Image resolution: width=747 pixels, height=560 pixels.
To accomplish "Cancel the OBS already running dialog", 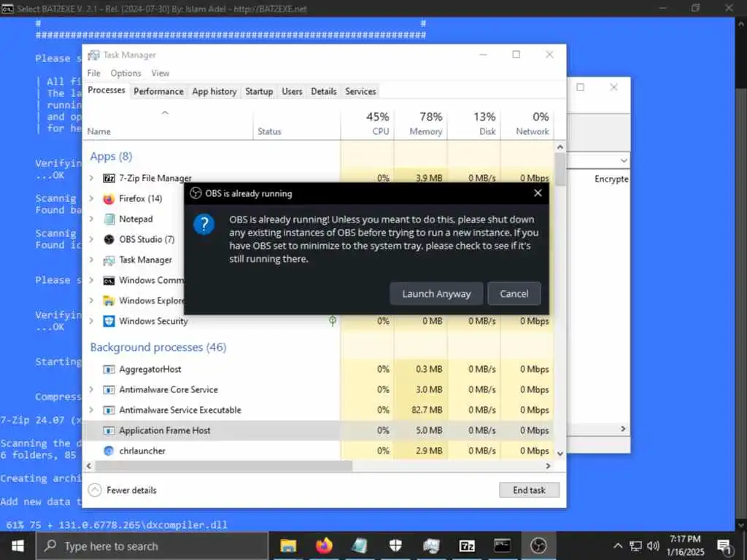I will [x=514, y=293].
